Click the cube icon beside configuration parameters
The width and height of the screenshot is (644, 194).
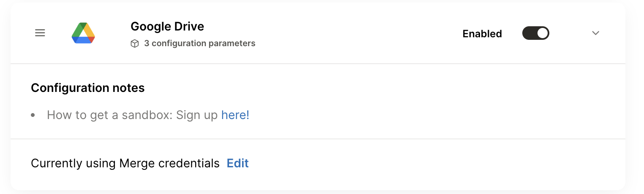[135, 44]
